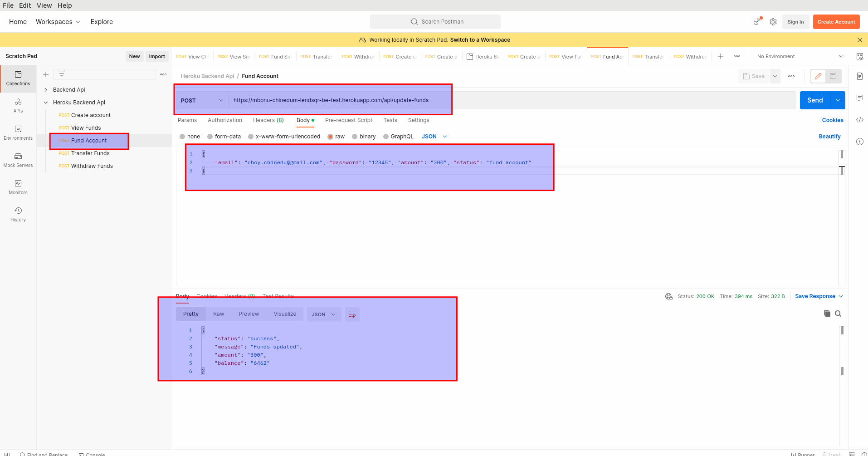Click the Cookies link
This screenshot has width=868, height=456.
[x=833, y=120]
